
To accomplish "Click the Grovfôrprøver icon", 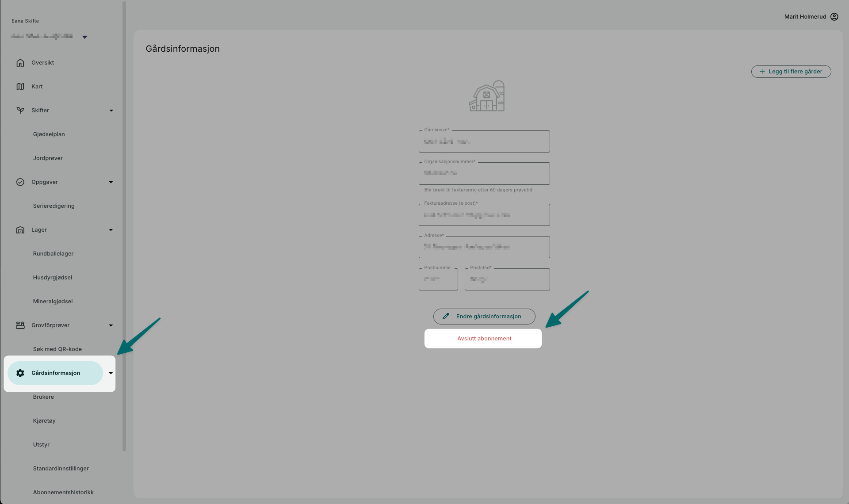I will (20, 325).
